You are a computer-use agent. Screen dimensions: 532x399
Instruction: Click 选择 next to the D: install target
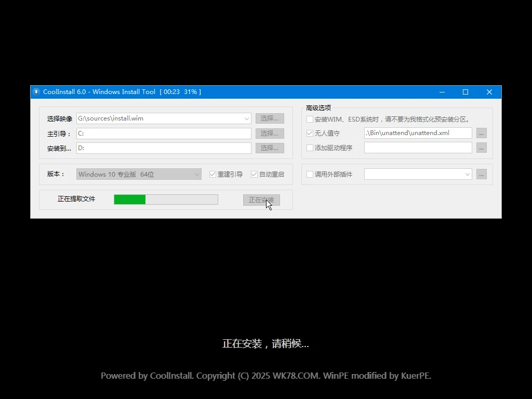[270, 148]
